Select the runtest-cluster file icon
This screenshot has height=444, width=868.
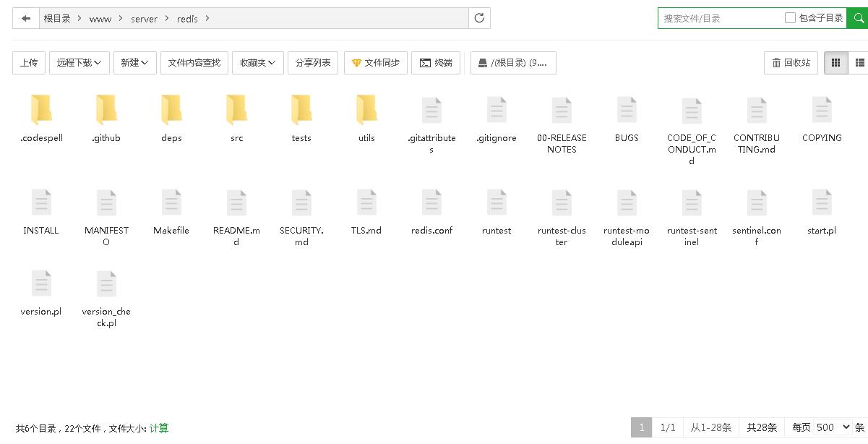[x=562, y=202]
